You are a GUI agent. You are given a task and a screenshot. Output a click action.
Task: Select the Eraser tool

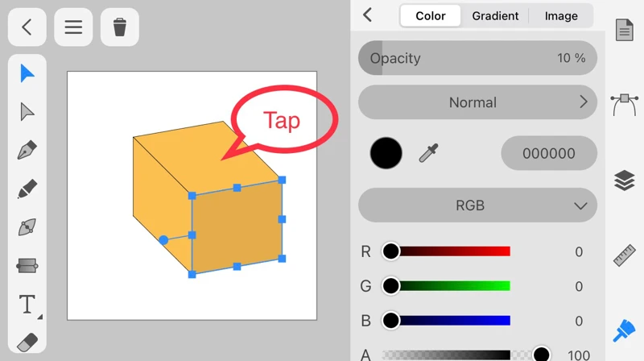pyautogui.click(x=27, y=342)
